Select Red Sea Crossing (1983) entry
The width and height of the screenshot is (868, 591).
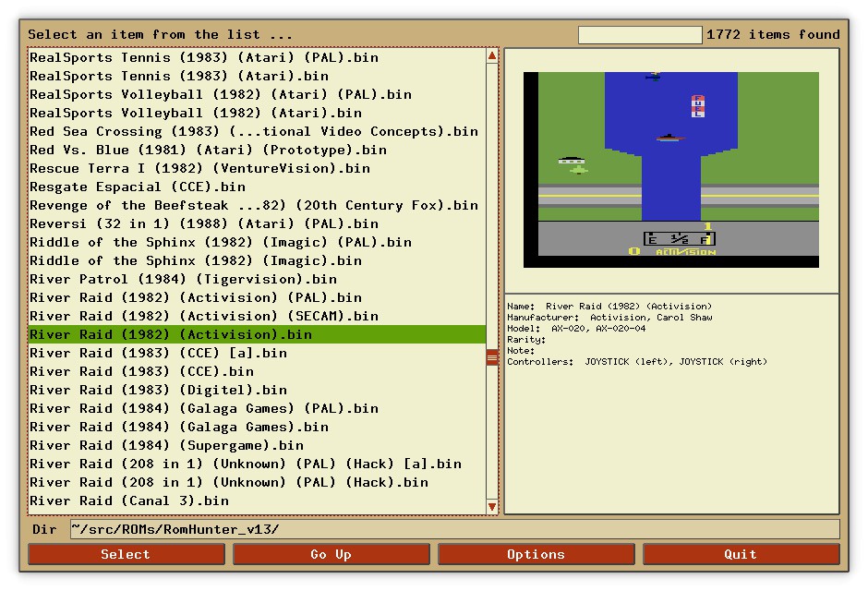[257, 131]
